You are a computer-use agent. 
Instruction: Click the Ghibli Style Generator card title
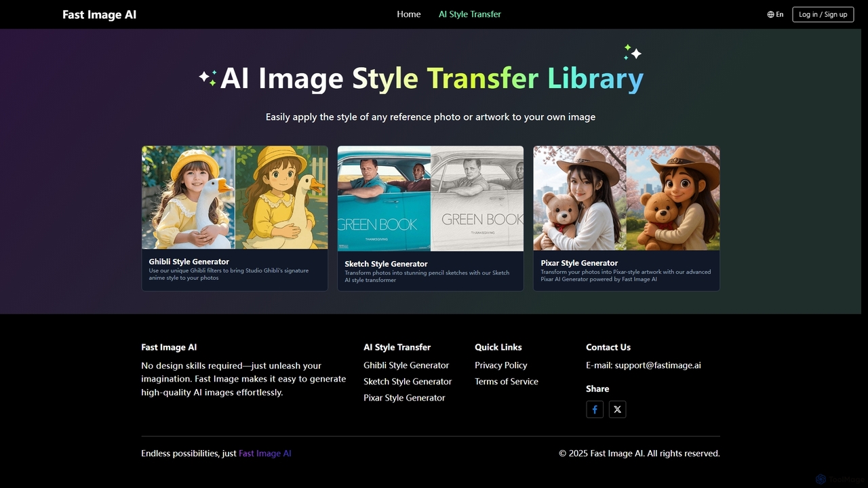coord(189,262)
